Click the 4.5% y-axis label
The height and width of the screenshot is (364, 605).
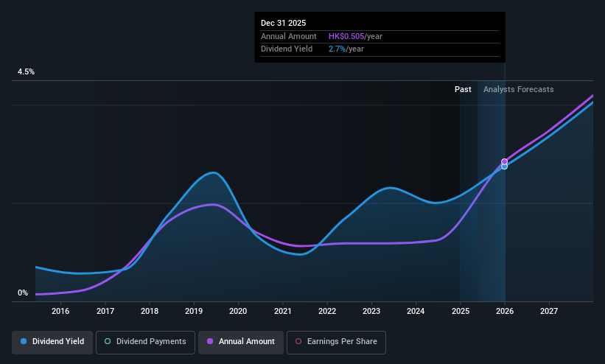click(26, 71)
